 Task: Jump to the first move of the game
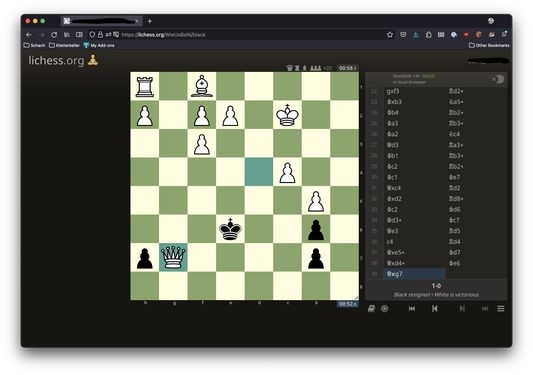click(412, 309)
